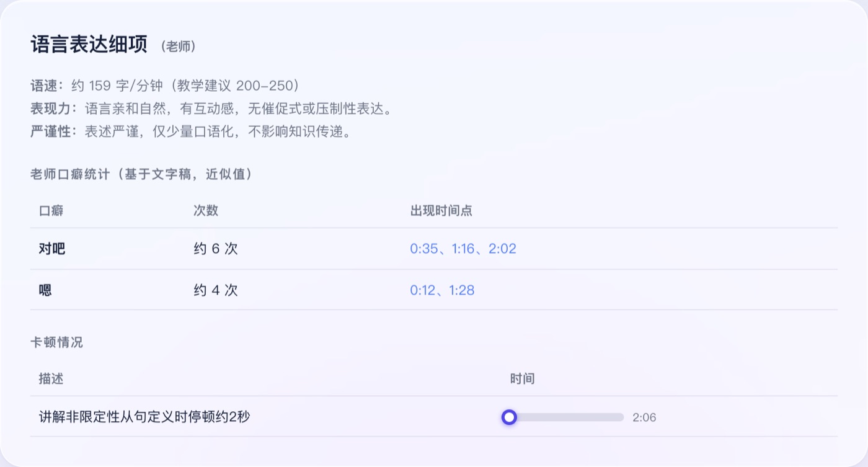Screen dimensions: 868x467
Task: Click the 出现时间点 column header
Action: pos(441,210)
